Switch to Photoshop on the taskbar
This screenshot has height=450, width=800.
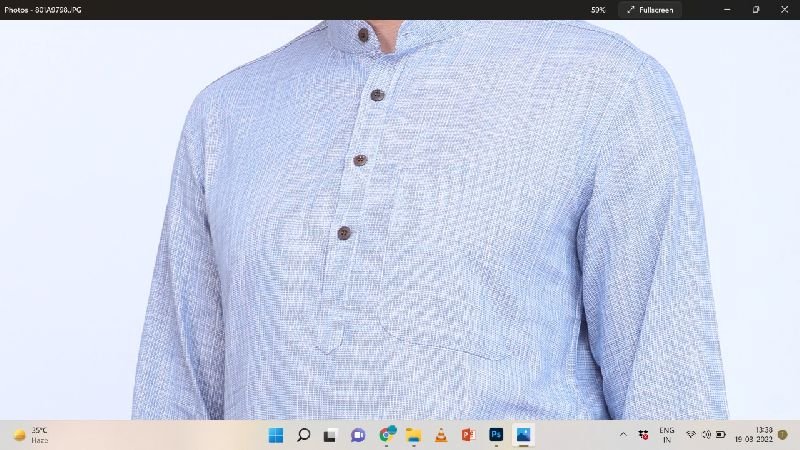[x=494, y=435]
